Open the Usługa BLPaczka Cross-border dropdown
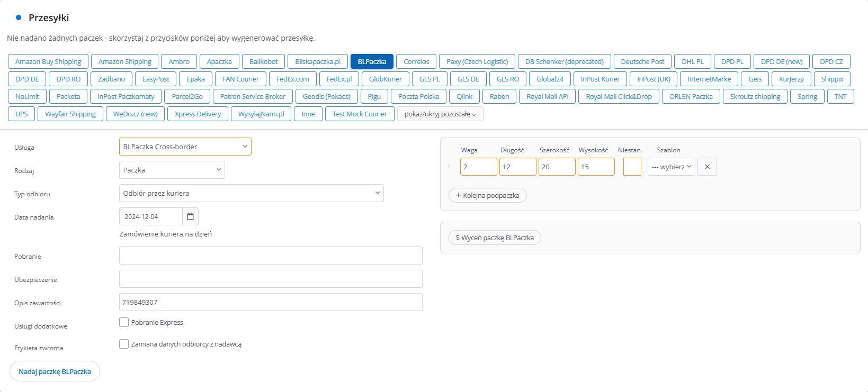The width and height of the screenshot is (868, 392). pos(185,147)
